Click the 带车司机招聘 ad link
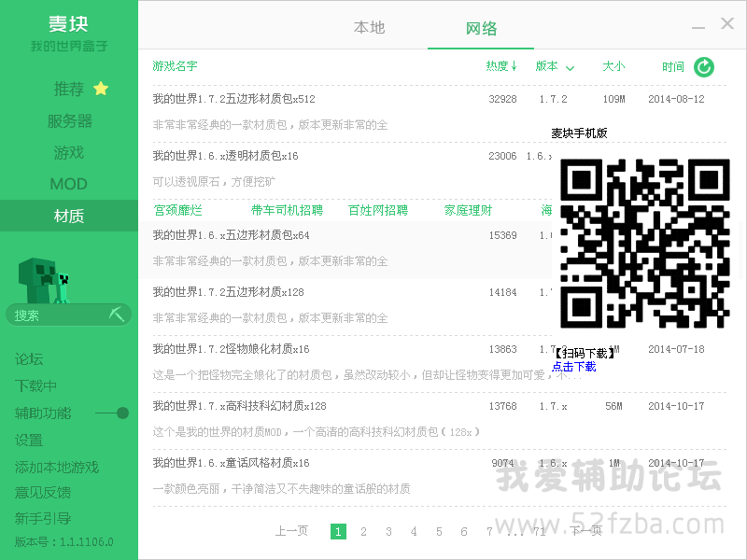 (x=287, y=210)
